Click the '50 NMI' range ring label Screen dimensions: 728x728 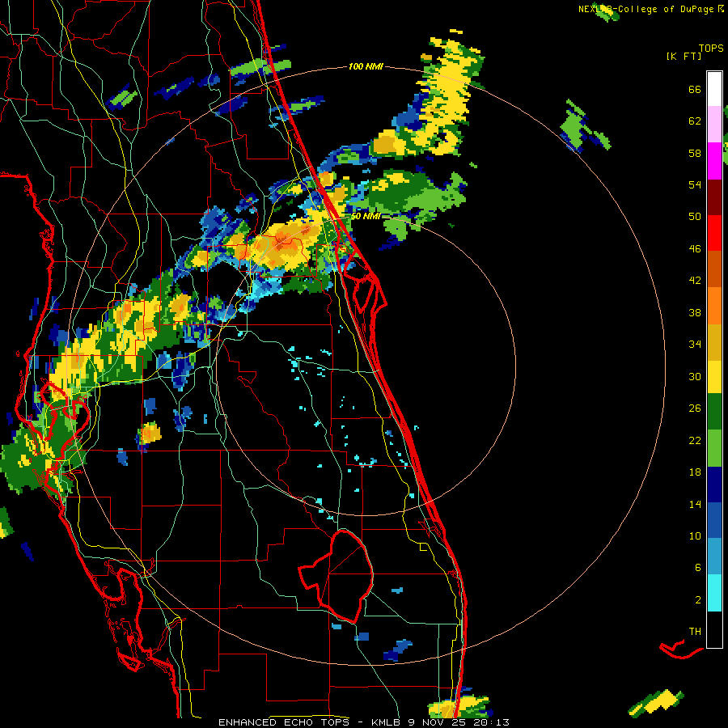point(366,216)
